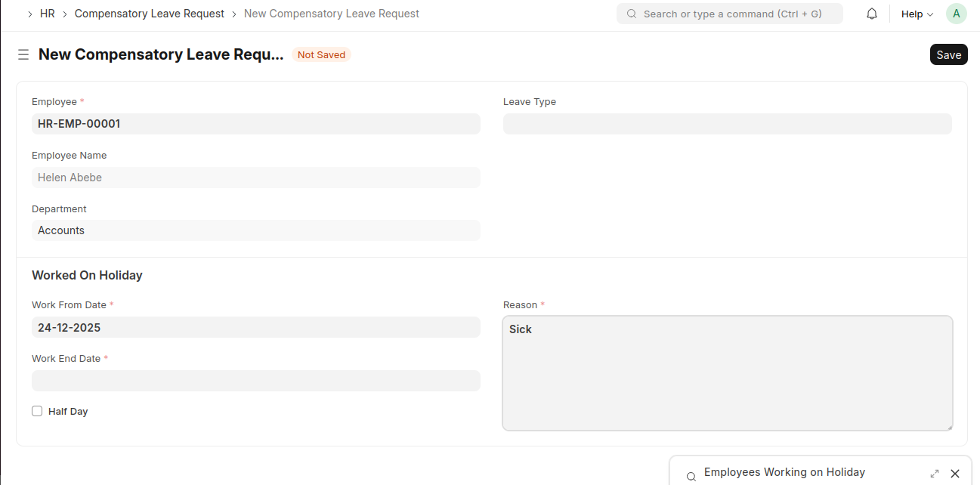The image size is (980, 485).
Task: Navigate to Compensatory Leave Request breadcrumb
Action: point(150,14)
